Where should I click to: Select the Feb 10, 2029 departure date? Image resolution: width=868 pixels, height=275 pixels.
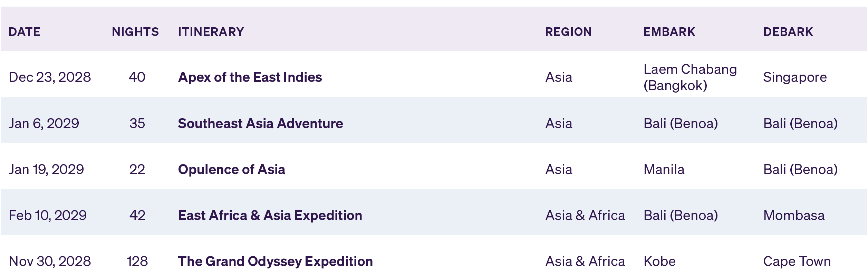[48, 216]
